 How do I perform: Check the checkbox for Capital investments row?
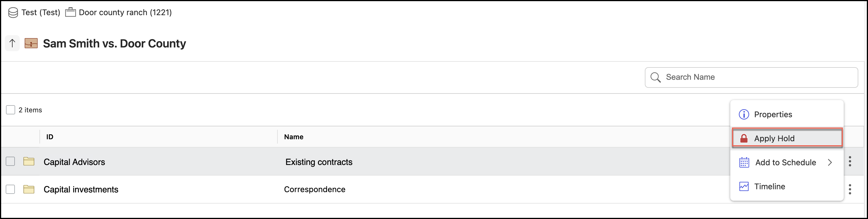coord(11,189)
